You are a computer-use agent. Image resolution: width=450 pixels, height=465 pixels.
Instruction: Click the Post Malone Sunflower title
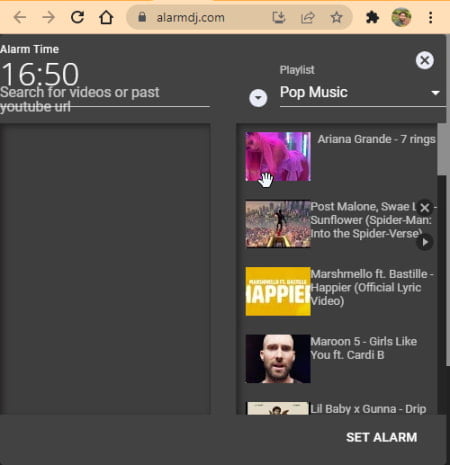[373, 220]
